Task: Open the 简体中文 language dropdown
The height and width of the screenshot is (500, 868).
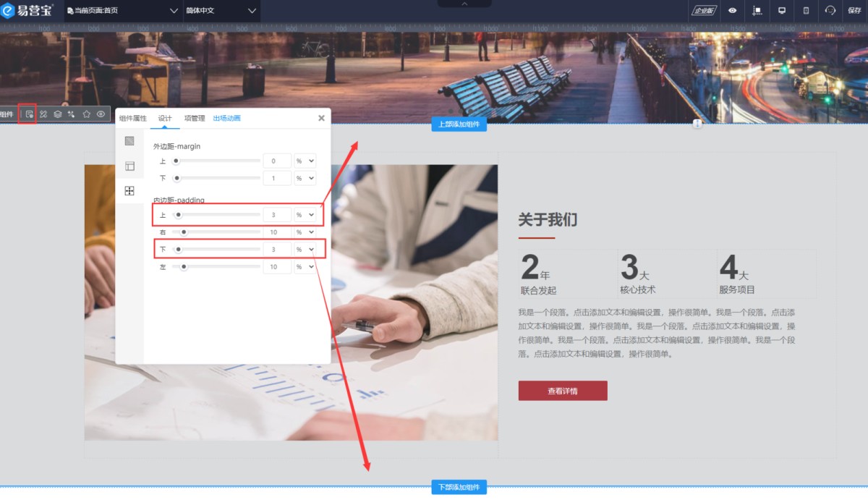Action: pos(221,11)
